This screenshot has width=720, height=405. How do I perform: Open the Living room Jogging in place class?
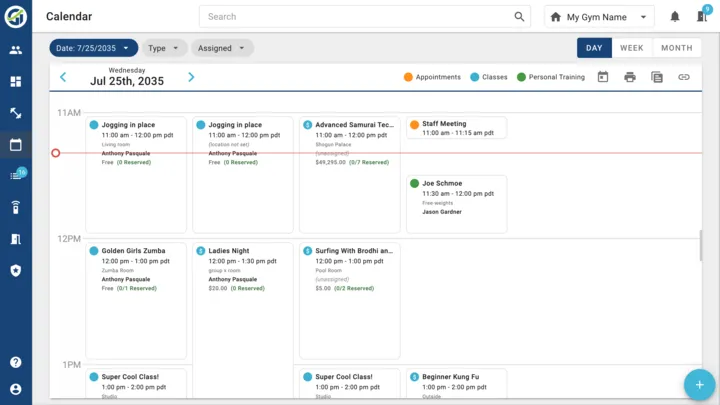[136, 174]
